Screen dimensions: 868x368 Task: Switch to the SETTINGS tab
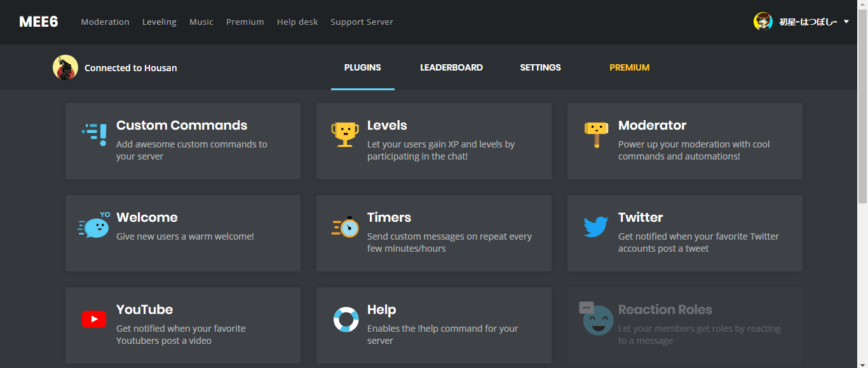pos(540,67)
